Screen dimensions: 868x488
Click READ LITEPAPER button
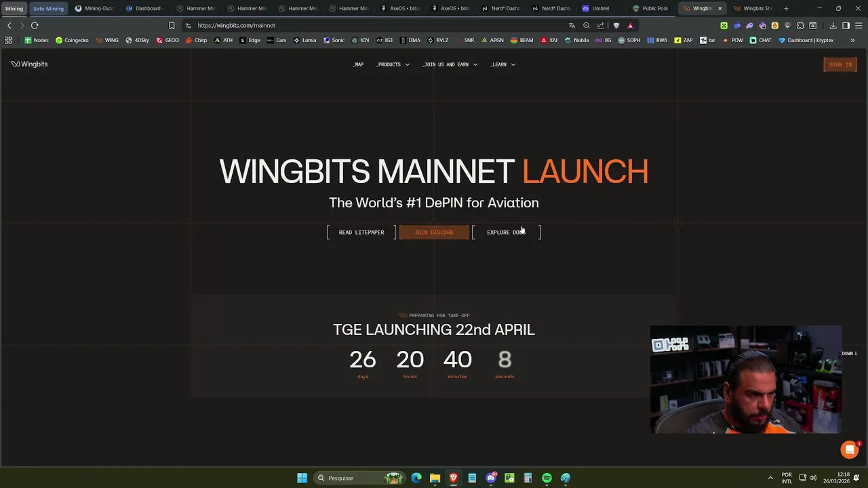point(361,232)
